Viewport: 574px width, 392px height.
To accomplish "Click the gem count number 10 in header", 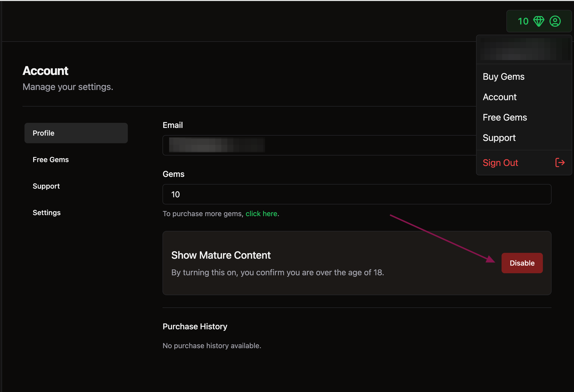I will click(523, 21).
